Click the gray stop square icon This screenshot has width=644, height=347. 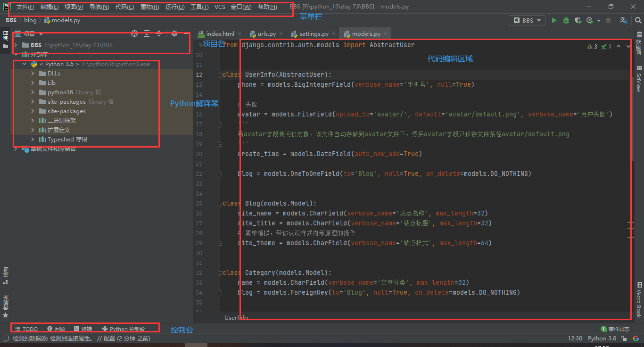click(x=608, y=20)
